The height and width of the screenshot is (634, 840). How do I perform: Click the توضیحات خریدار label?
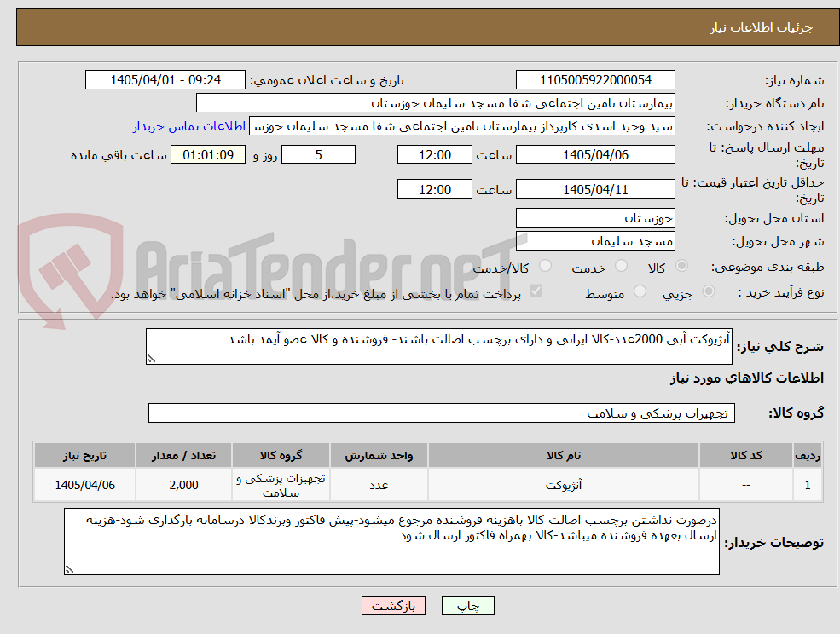pyautogui.click(x=774, y=543)
